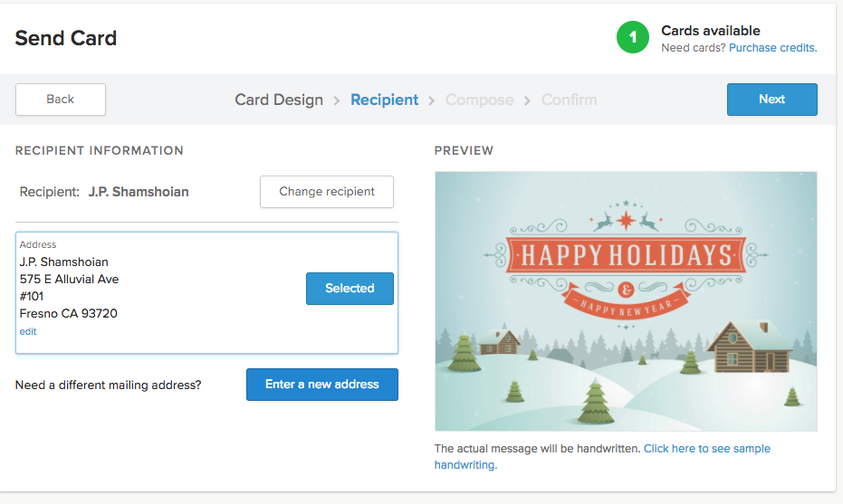Open the Compose step
Image resolution: width=843 pixels, height=504 pixels.
coord(479,100)
